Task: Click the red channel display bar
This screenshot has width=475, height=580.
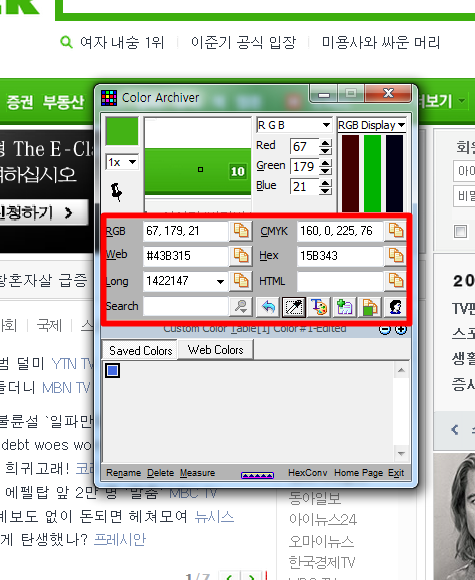Action: coord(350,173)
